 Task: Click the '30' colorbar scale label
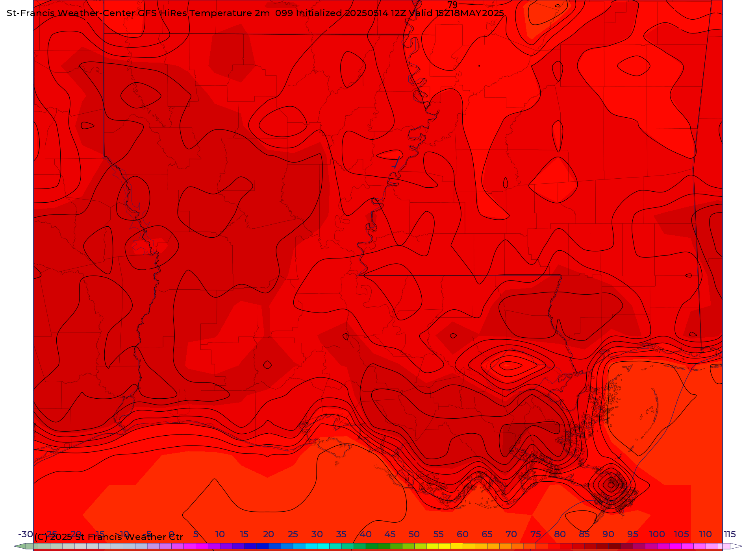coord(317,534)
